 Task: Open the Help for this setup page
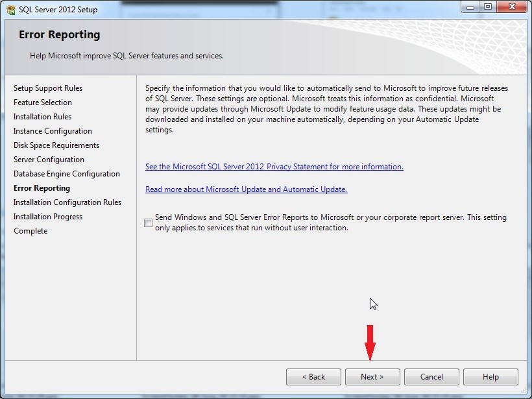(x=490, y=376)
